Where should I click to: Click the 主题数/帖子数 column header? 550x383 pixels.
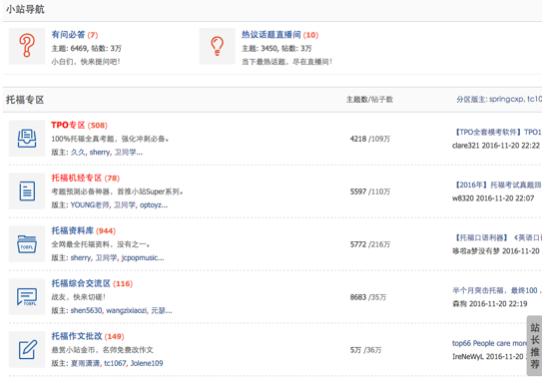[x=369, y=100]
